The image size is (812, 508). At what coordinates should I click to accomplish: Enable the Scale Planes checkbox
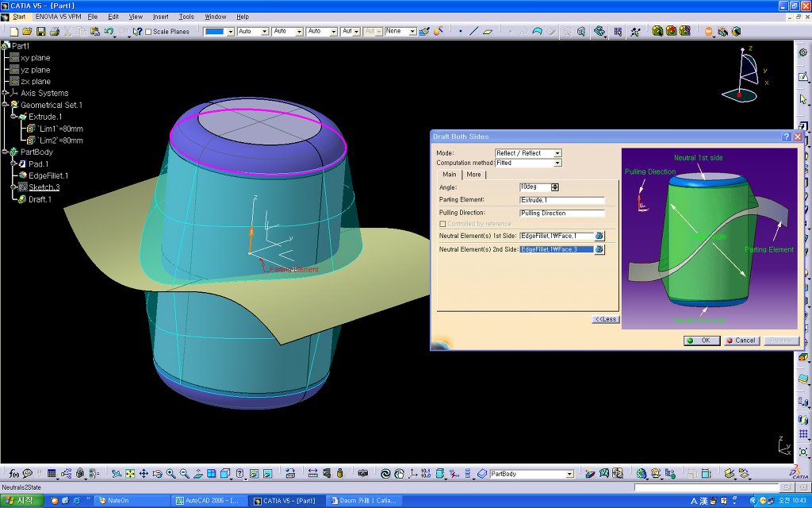(148, 32)
